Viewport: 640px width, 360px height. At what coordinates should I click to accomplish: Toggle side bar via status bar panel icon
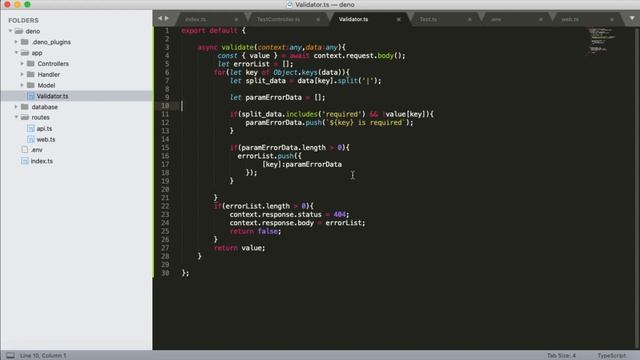click(10, 356)
